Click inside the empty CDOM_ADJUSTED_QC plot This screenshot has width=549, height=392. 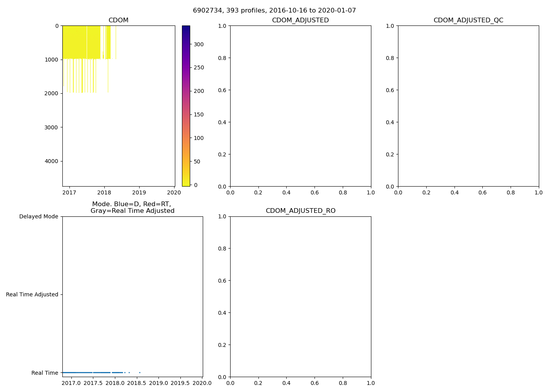coord(468,106)
